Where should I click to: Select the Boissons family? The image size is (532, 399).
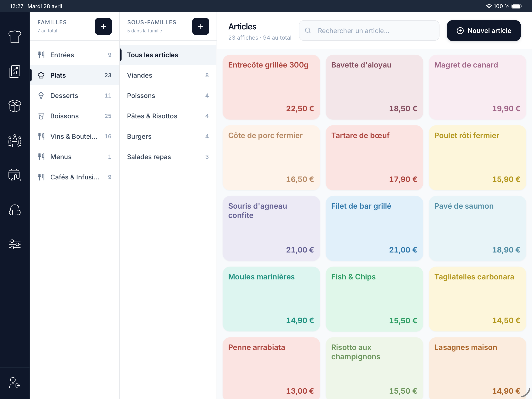75,116
